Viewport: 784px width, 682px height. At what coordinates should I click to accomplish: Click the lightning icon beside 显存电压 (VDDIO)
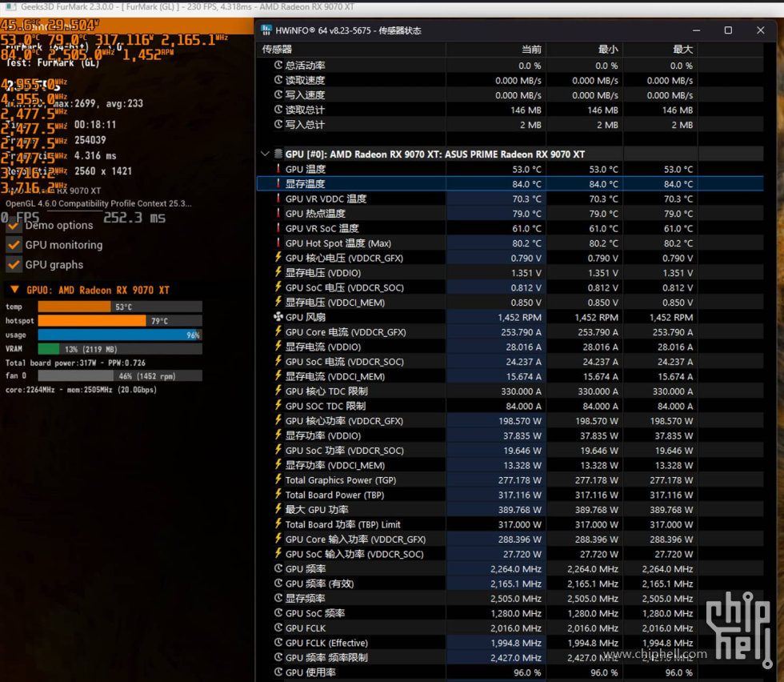tap(278, 273)
